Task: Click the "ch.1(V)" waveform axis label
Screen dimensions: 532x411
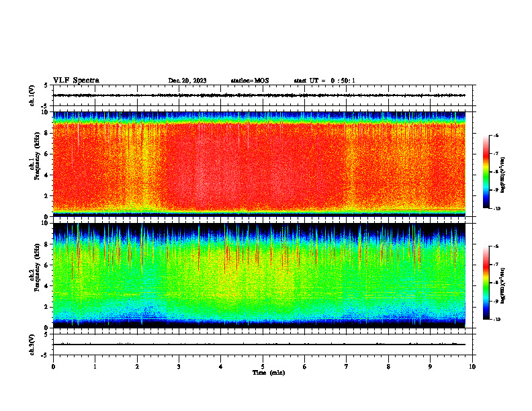Action: tap(32, 95)
